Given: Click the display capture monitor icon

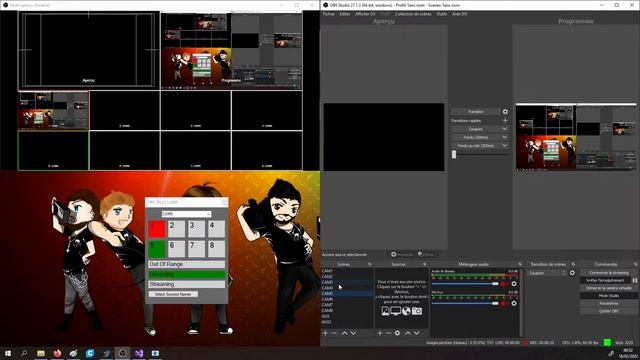Looking at the screenshot, I should click(x=396, y=311).
